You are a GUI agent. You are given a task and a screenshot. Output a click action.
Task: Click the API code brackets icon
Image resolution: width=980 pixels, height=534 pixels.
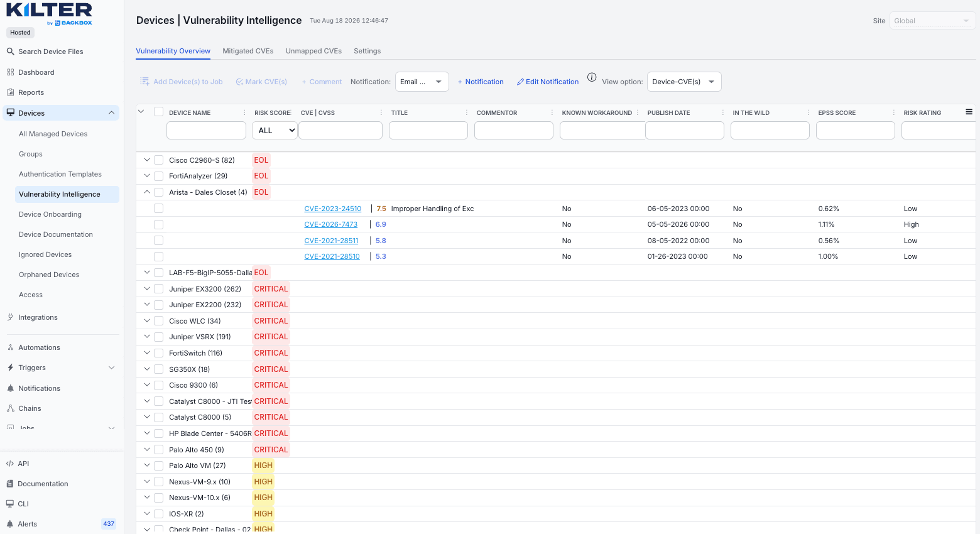tap(9, 464)
